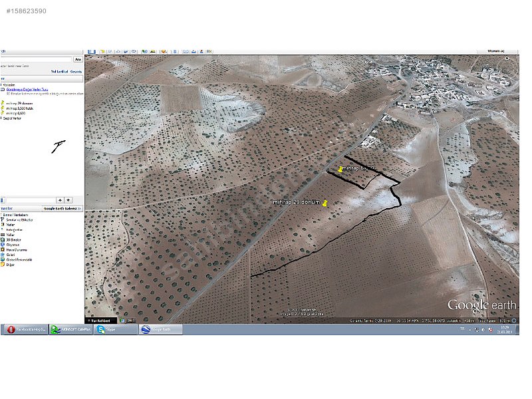
Task: Select the mihrap 5,500 item in Places list
Action: [20, 108]
